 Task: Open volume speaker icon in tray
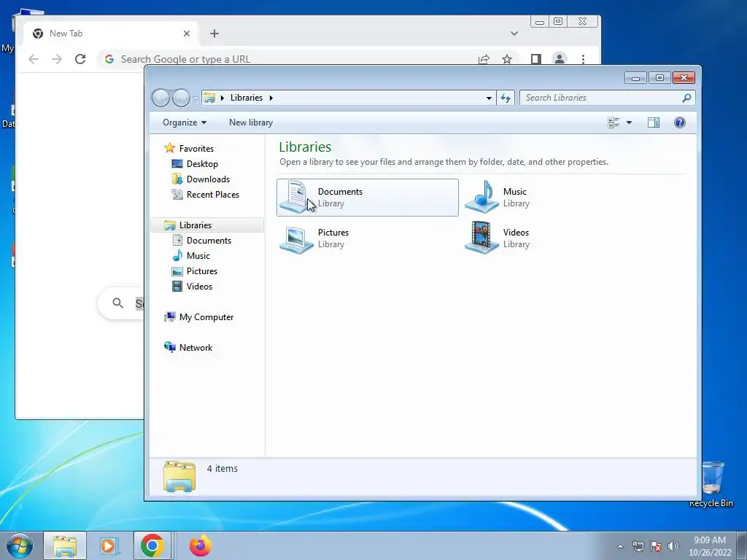click(x=673, y=546)
